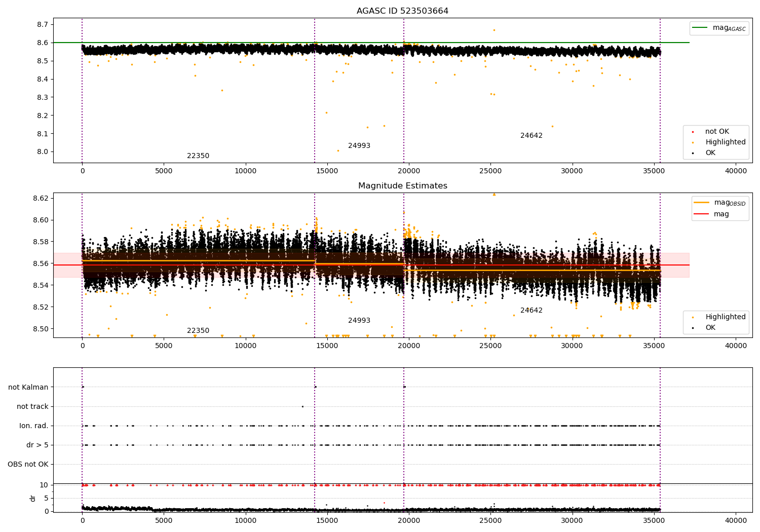
Task: Click obsid label 24993 in the top plot
Action: (359, 145)
